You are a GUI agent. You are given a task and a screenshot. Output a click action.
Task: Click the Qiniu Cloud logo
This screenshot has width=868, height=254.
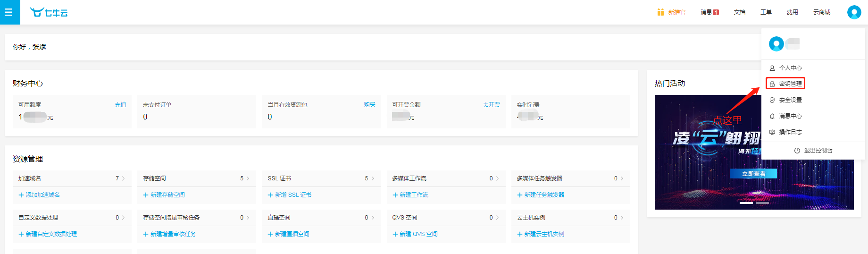coord(49,12)
